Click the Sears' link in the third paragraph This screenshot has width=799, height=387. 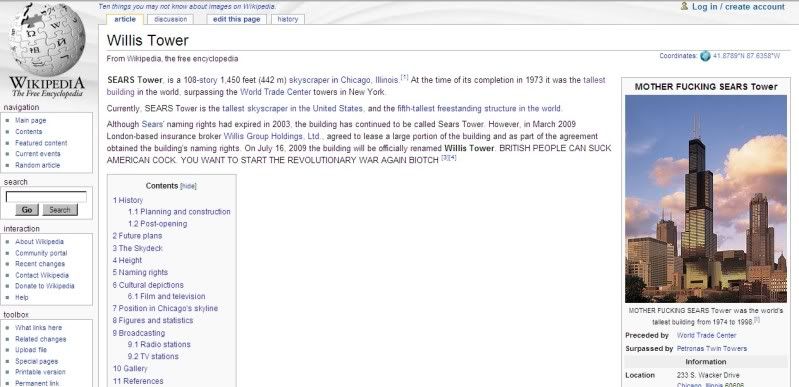[151, 124]
